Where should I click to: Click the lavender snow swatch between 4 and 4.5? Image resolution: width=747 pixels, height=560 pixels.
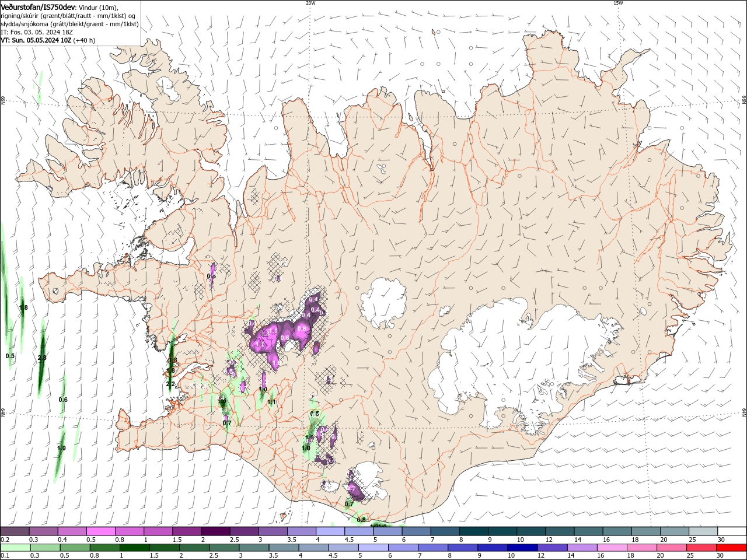pos(330,531)
